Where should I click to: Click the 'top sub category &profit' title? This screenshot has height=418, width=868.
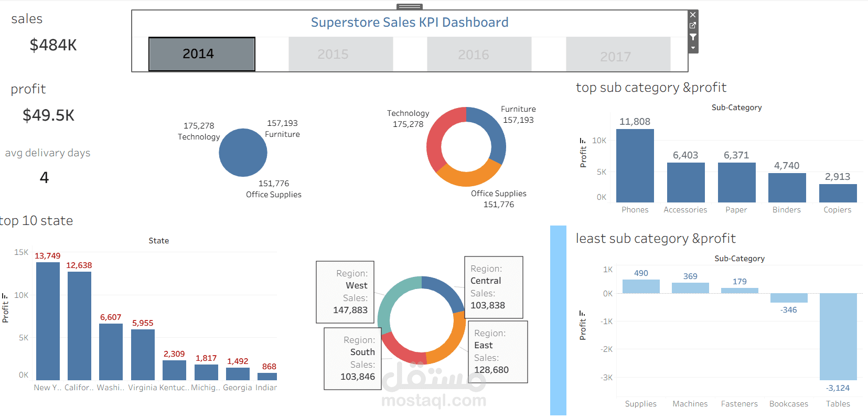651,88
